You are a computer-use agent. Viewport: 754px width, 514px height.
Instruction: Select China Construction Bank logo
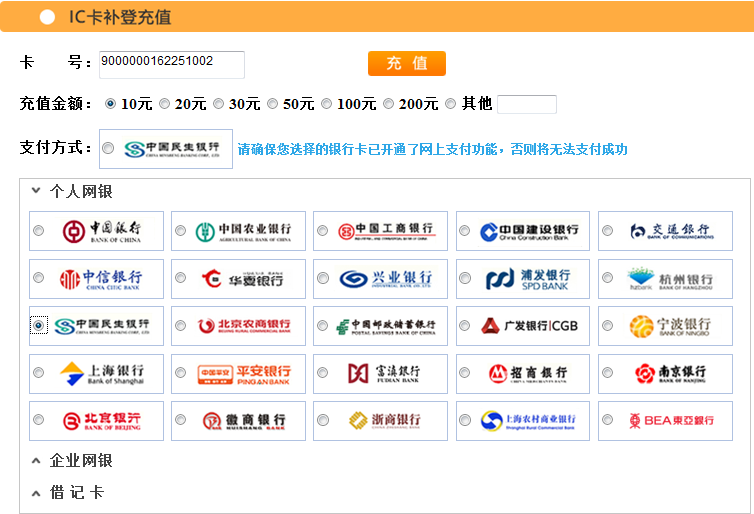coord(529,231)
